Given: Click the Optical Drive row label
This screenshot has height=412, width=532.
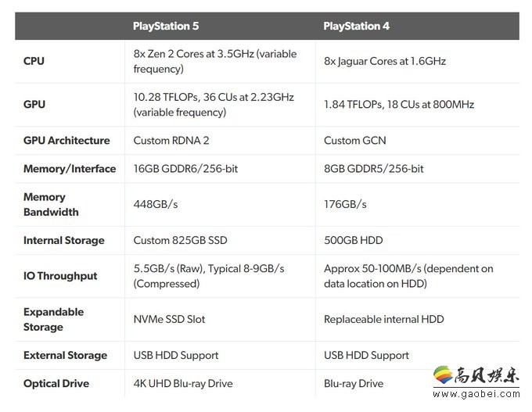Looking at the screenshot, I should click(56, 384).
